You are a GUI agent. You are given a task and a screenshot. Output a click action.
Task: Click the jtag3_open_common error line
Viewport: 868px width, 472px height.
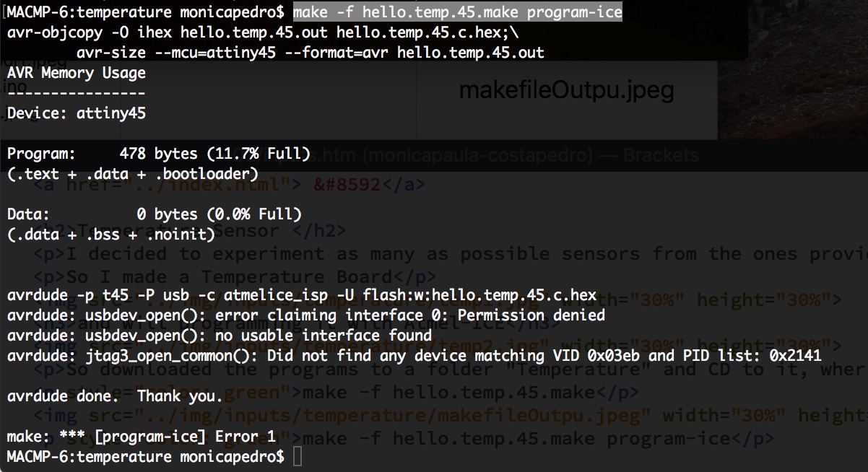[414, 356]
